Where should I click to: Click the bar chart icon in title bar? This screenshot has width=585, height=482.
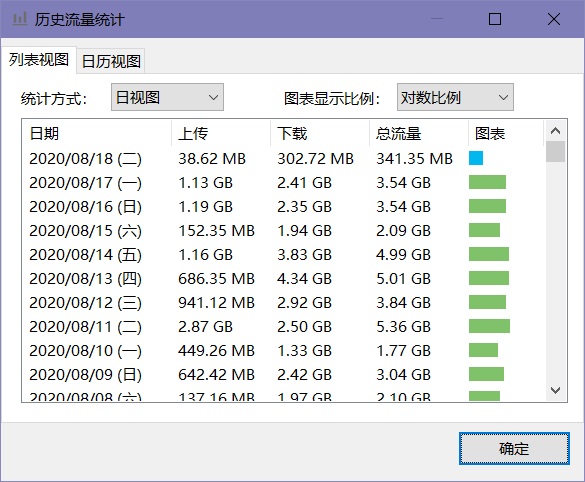(x=19, y=19)
